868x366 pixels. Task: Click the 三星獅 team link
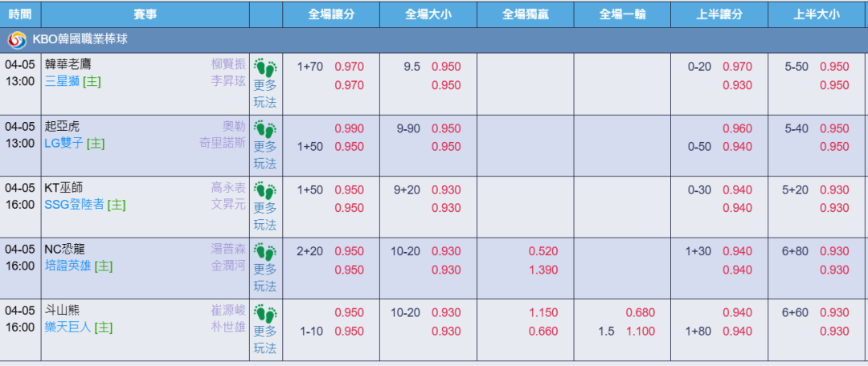[62, 82]
